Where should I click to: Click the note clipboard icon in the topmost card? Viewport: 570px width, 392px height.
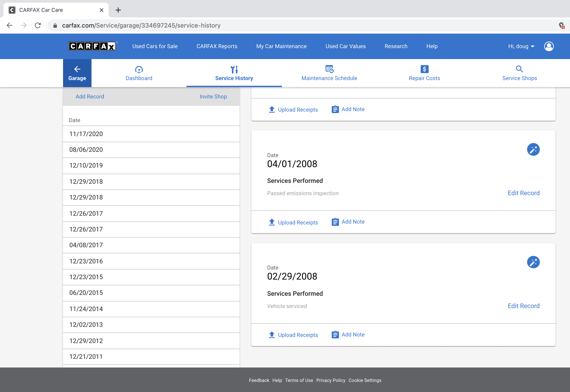(335, 109)
